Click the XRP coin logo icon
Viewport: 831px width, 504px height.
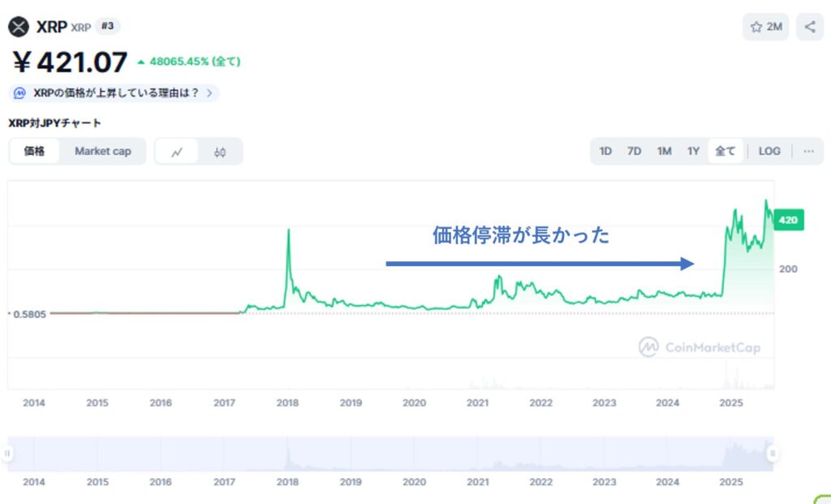pyautogui.click(x=19, y=27)
